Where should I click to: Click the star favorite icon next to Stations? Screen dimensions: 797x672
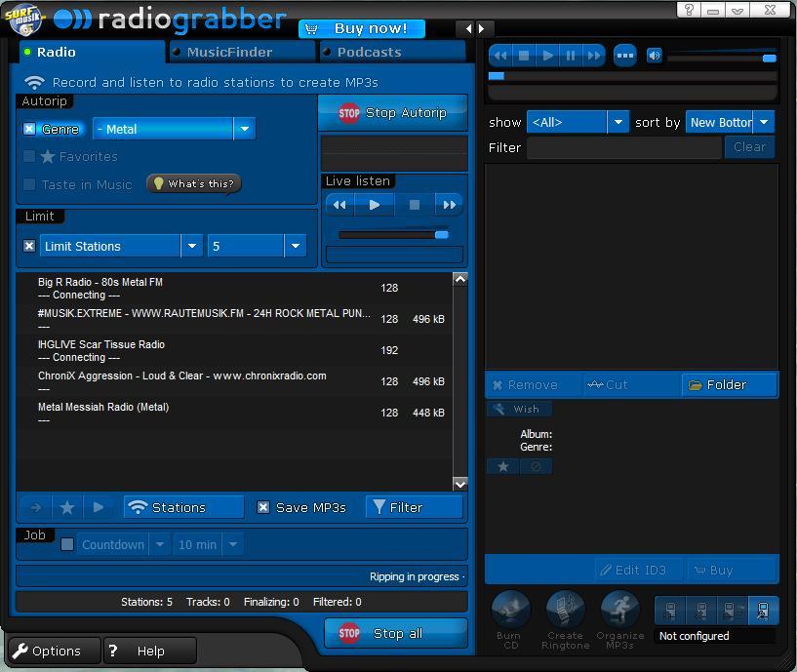tap(65, 506)
